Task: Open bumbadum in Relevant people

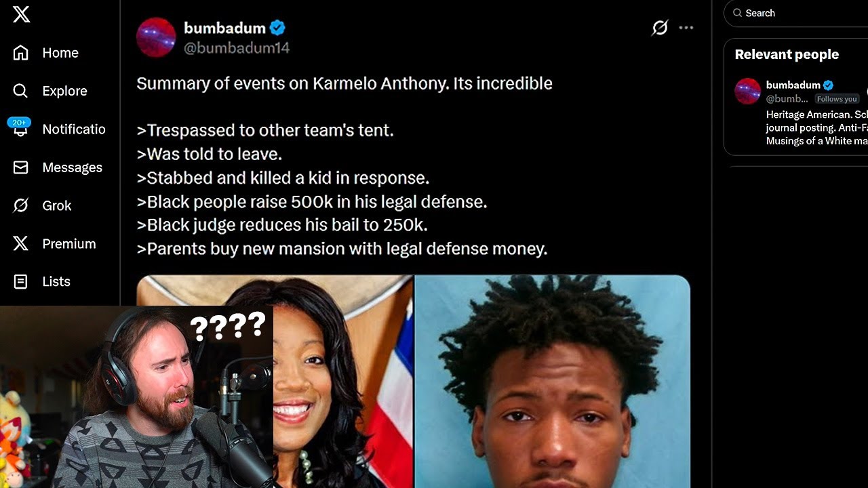Action: pyautogui.click(x=793, y=85)
